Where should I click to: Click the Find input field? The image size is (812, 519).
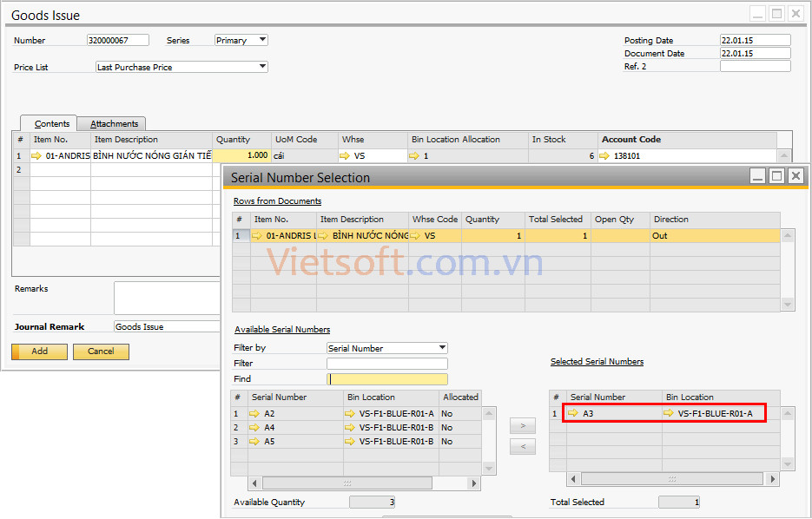(387, 379)
